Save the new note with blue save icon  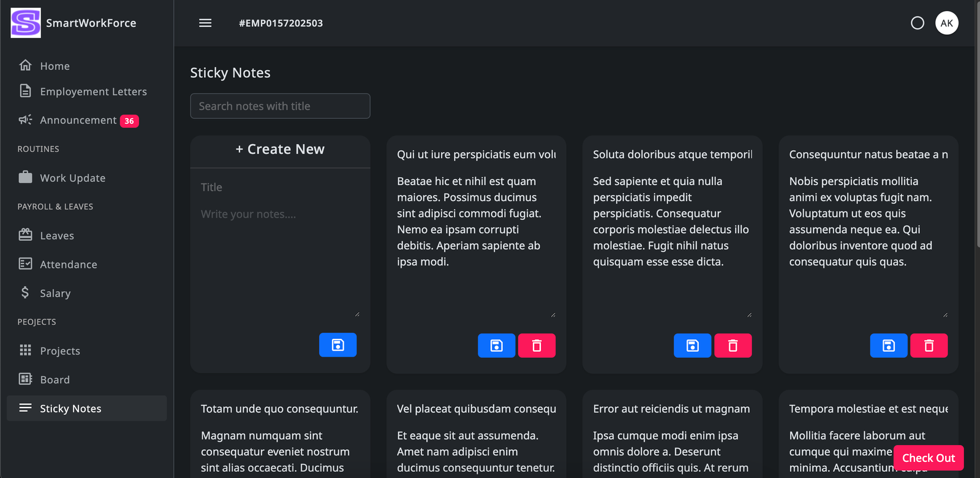tap(337, 345)
